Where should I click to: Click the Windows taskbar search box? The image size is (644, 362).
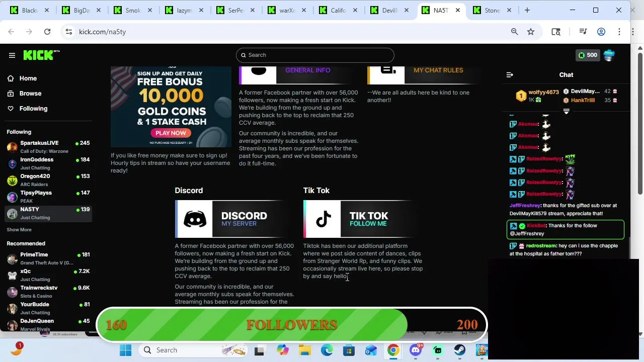click(194, 350)
